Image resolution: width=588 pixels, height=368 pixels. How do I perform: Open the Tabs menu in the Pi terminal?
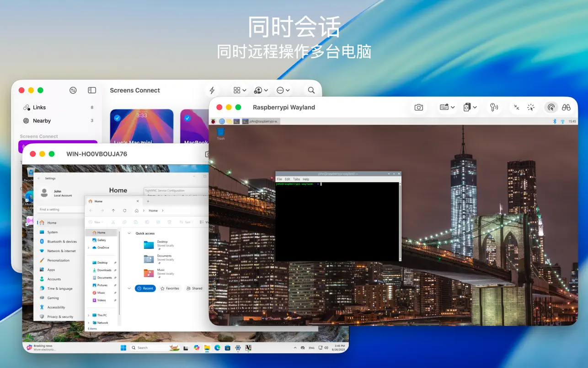296,179
